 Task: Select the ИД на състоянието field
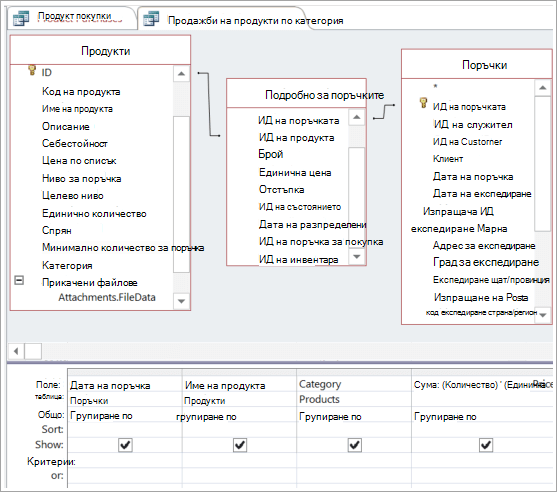click(x=300, y=207)
